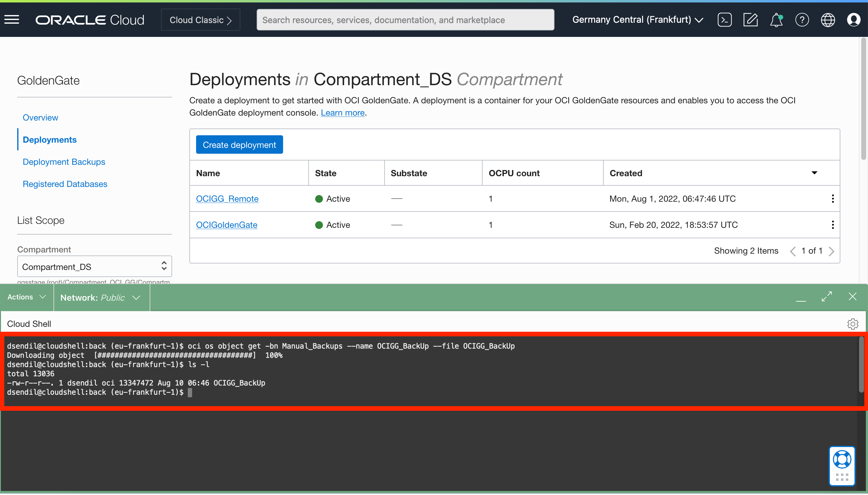Open the help question mark icon

tap(802, 19)
